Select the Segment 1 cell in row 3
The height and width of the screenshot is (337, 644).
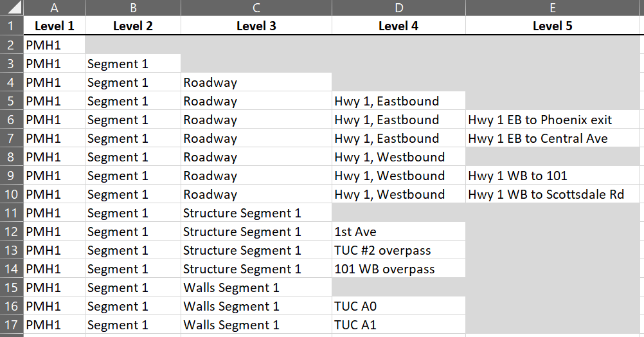(x=132, y=64)
